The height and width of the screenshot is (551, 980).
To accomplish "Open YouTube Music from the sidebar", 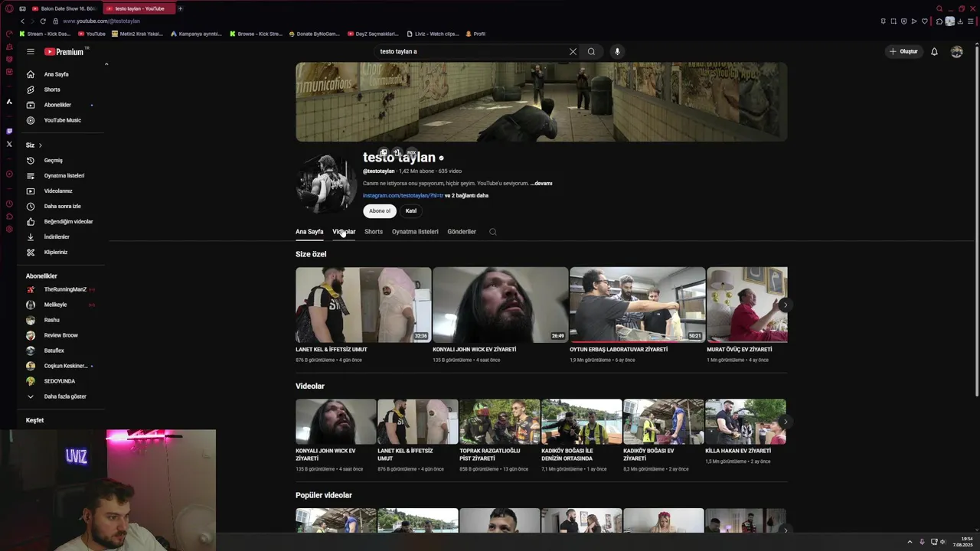I will coord(62,120).
